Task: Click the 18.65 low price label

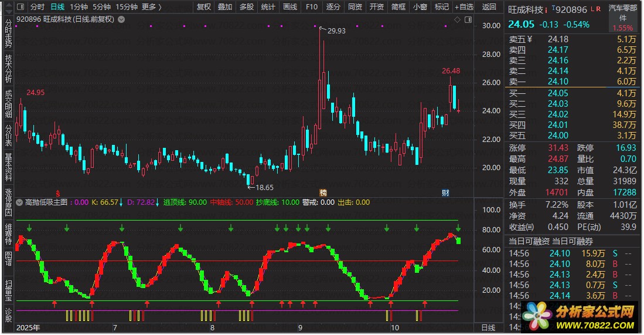Action: [x=264, y=187]
